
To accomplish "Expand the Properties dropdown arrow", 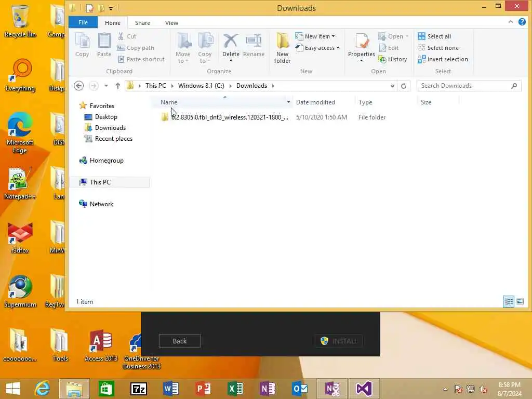I will point(362,61).
